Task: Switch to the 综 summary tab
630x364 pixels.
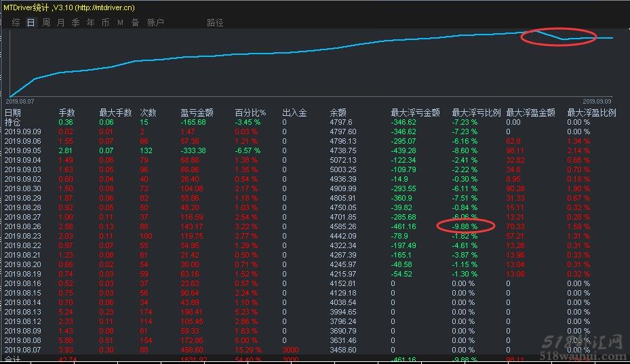Action: pyautogui.click(x=16, y=22)
